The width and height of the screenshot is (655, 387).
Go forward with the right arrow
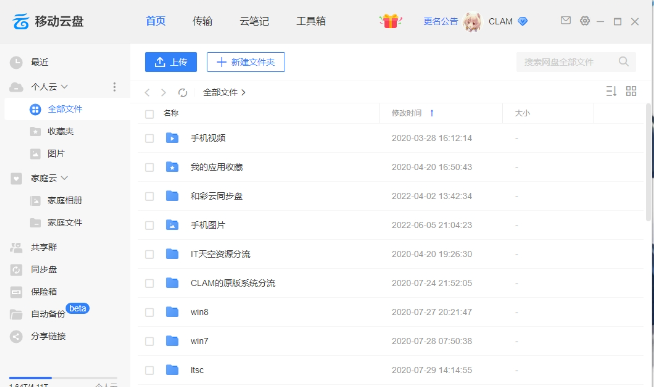(163, 92)
